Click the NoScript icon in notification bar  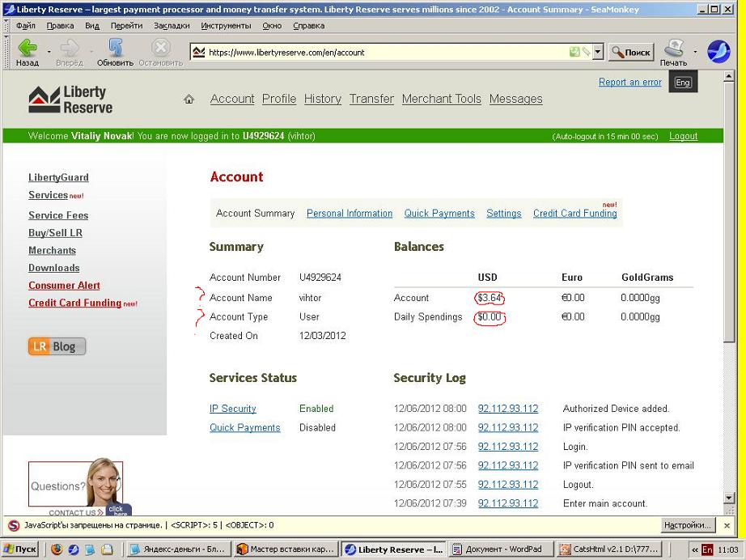pyautogui.click(x=14, y=525)
